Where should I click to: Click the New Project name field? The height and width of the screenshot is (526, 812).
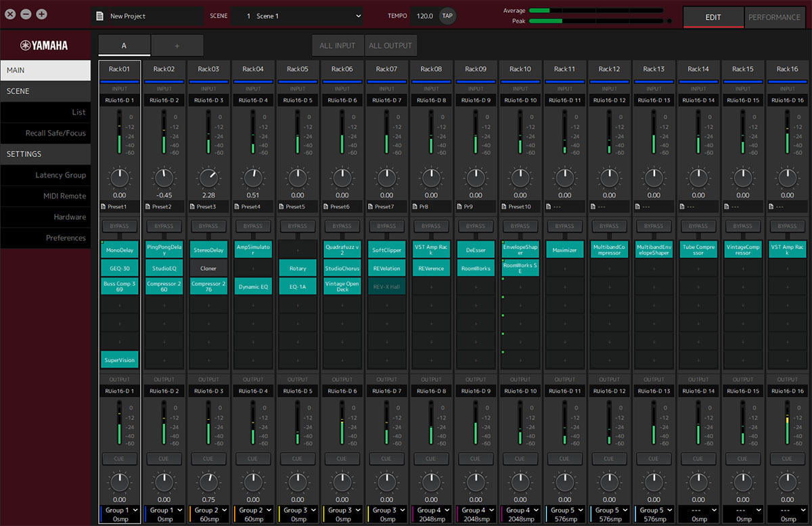pyautogui.click(x=148, y=16)
